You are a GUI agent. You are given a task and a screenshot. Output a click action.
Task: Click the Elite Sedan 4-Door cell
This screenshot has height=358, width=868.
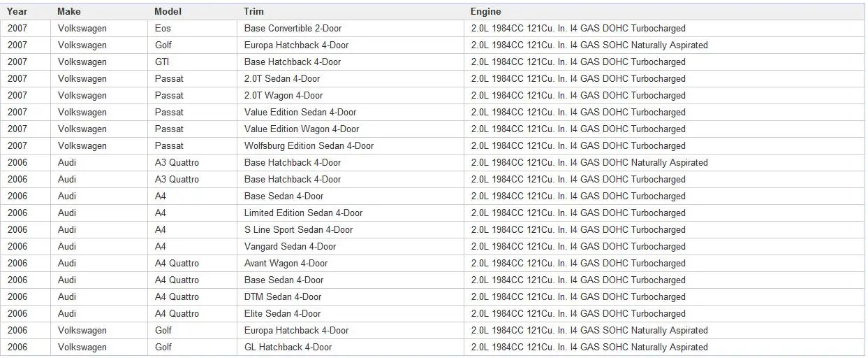[x=282, y=314]
